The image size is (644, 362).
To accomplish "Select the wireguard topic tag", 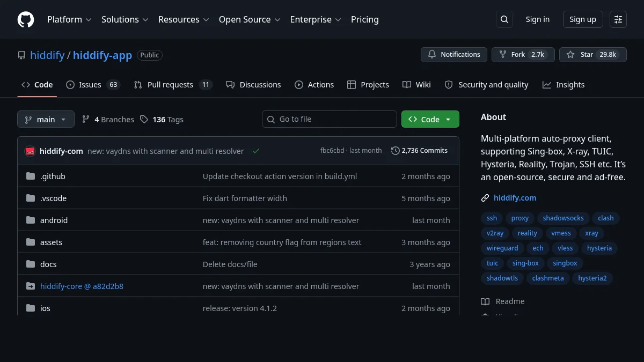I will (502, 248).
